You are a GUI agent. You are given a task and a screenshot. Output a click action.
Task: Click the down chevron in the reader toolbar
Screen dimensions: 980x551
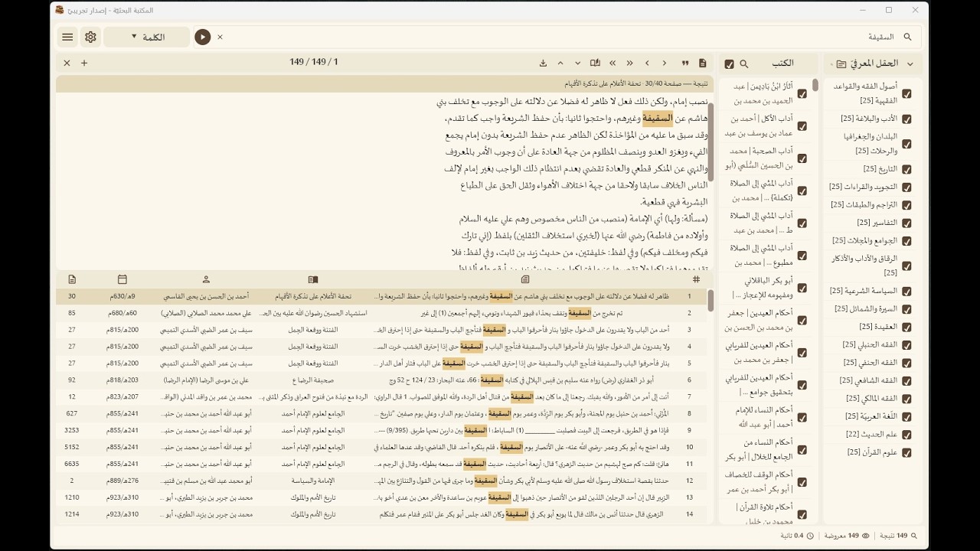[578, 63]
